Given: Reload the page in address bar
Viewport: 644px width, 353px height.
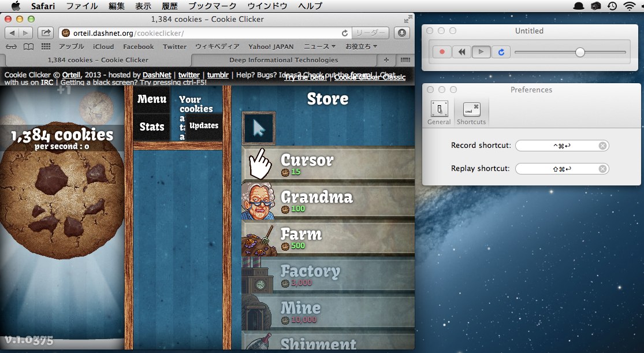Looking at the screenshot, I should (345, 34).
